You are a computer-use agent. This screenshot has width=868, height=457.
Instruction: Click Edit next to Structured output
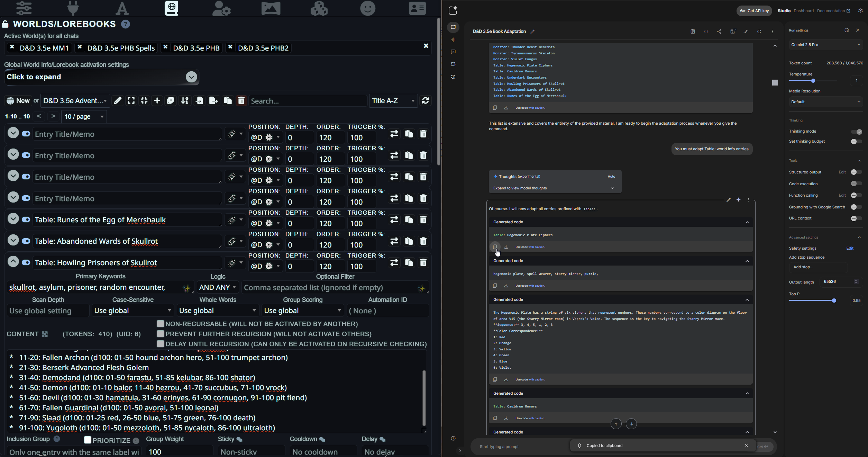[x=842, y=172]
